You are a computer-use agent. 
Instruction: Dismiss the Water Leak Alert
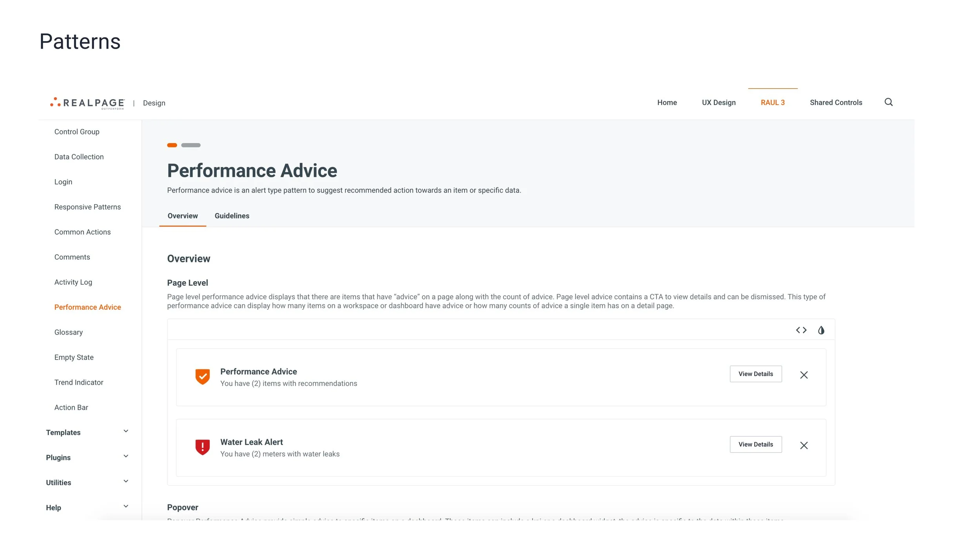point(804,445)
